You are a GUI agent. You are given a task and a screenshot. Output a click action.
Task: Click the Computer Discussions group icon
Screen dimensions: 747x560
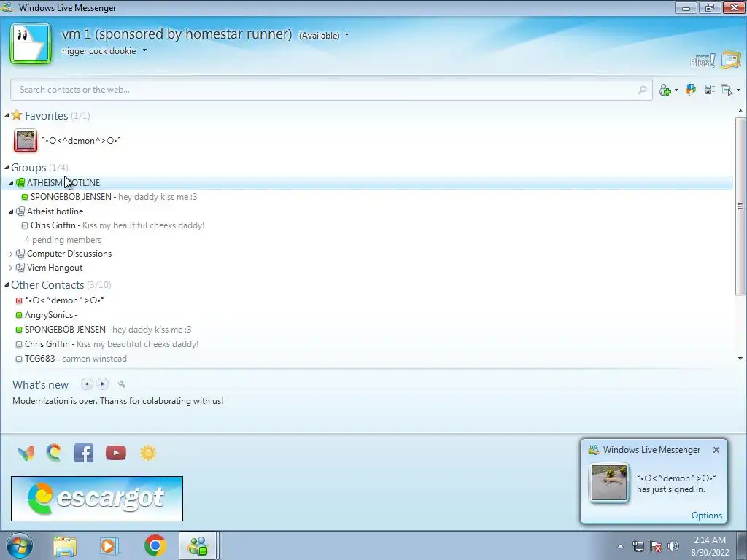20,253
